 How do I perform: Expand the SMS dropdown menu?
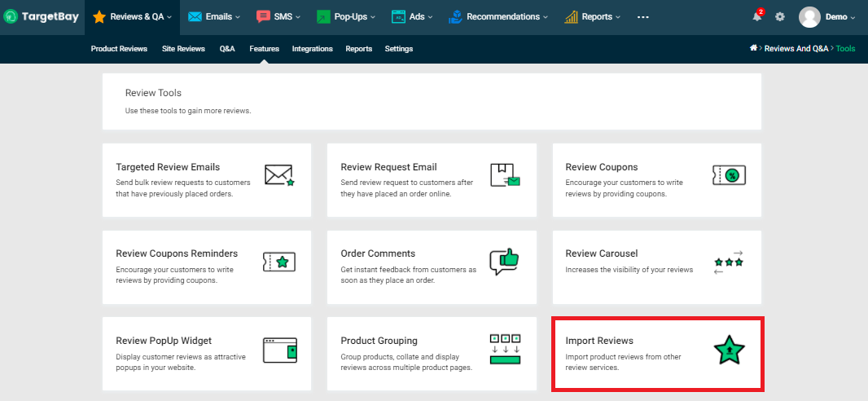point(298,17)
